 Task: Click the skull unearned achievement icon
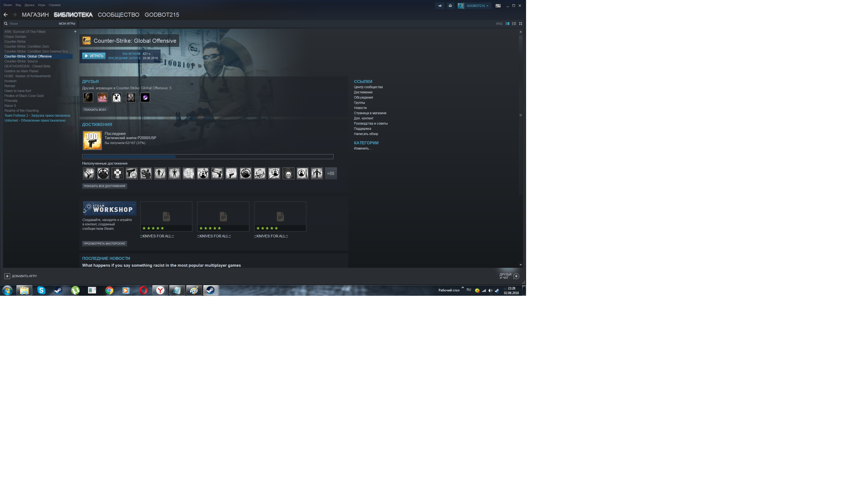pos(289,173)
